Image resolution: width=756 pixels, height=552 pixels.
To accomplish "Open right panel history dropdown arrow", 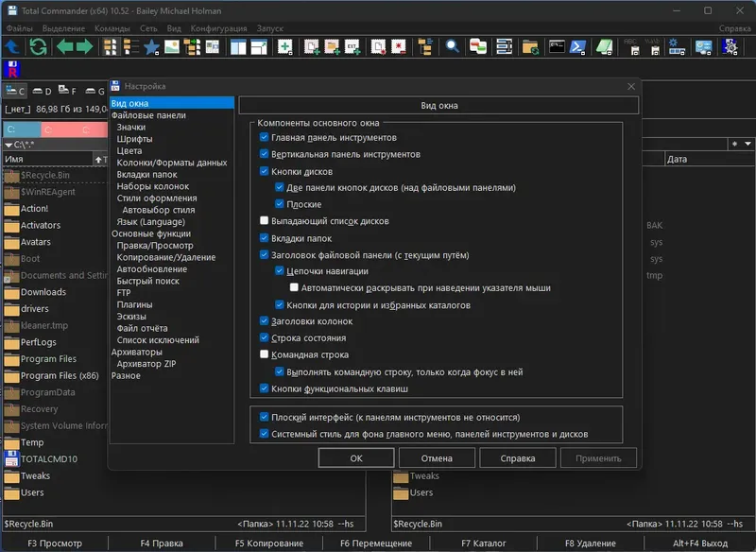I will tap(748, 144).
